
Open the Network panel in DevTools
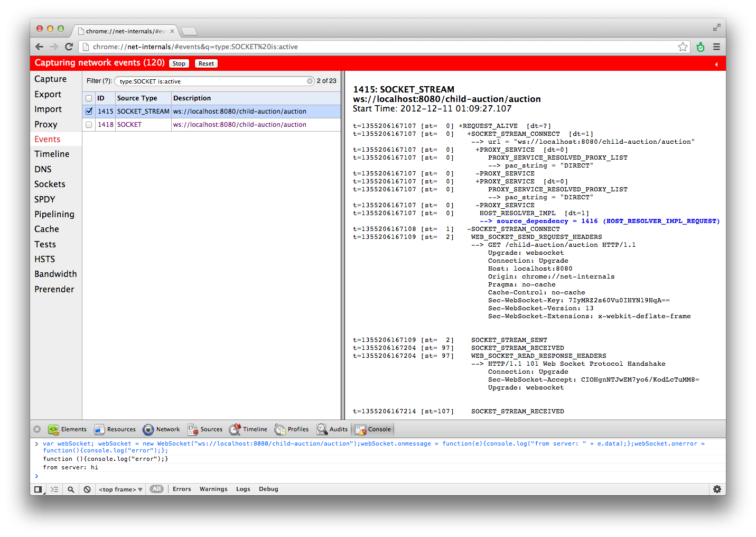coord(162,429)
